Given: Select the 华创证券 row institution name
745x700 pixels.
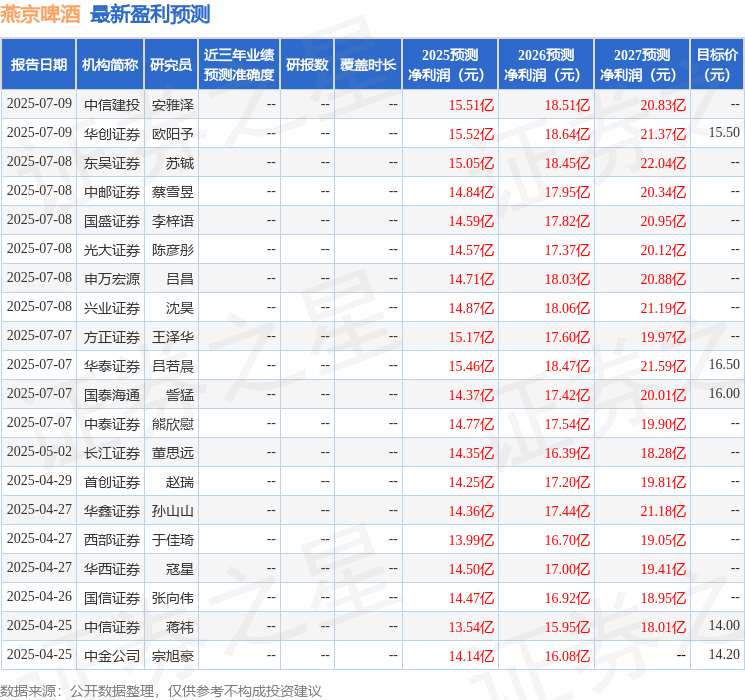Looking at the screenshot, I should click(112, 134).
